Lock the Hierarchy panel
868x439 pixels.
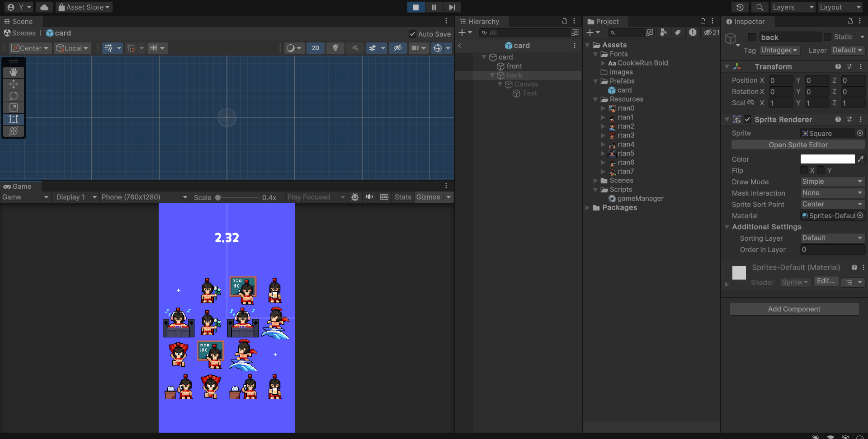(x=564, y=21)
